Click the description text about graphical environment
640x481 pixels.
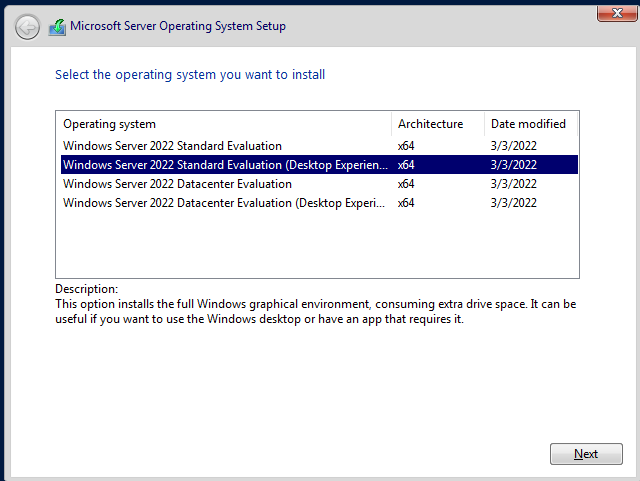click(x=316, y=312)
